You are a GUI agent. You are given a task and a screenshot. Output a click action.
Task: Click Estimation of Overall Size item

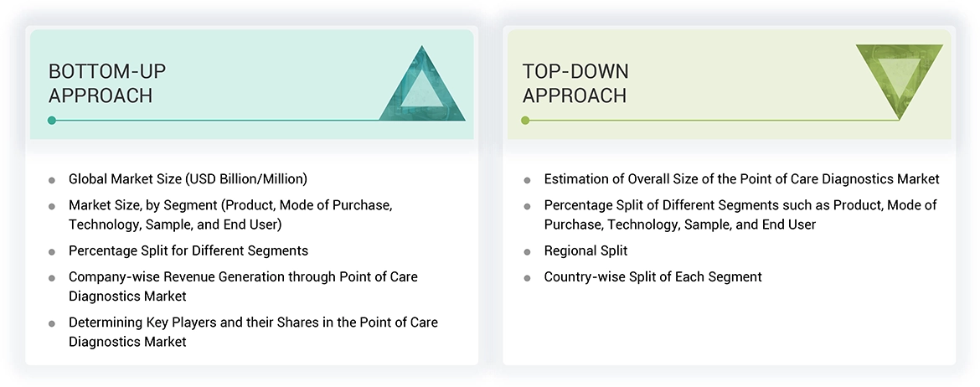(741, 178)
